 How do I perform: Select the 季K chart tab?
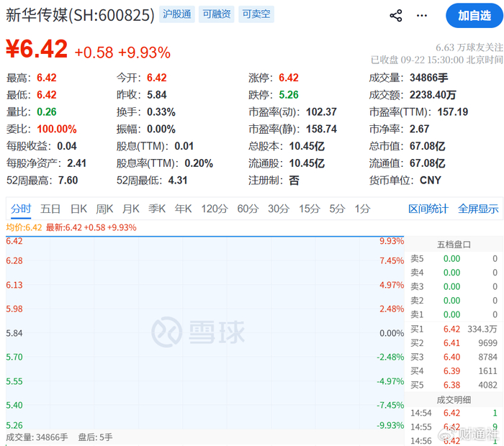pos(157,209)
